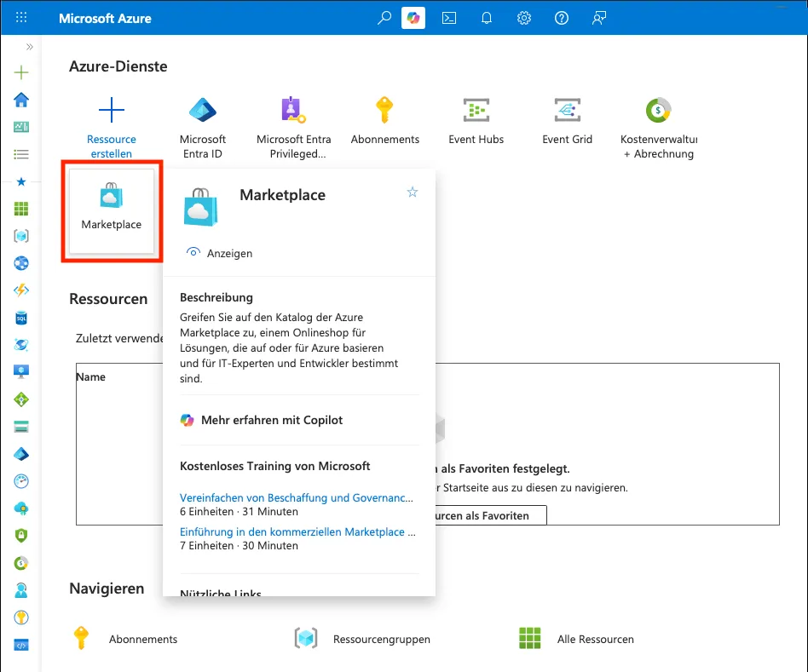The height and width of the screenshot is (672, 808).
Task: Open Event Hubs service tile
Action: coord(476,122)
